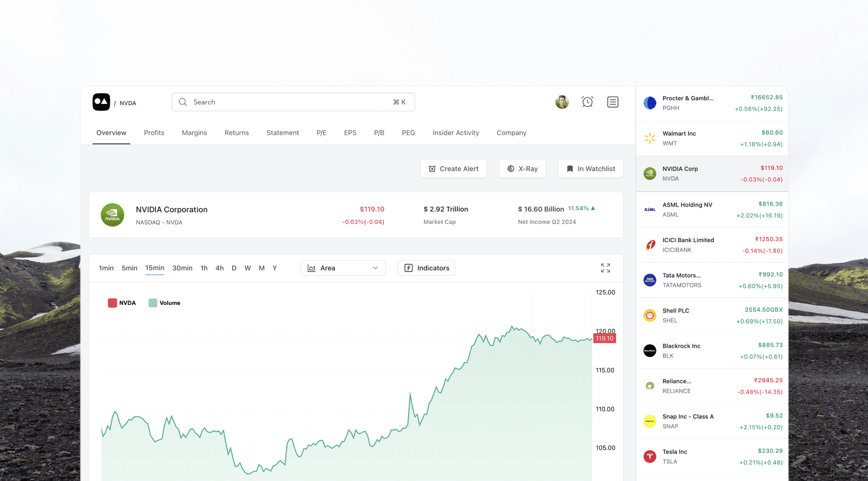This screenshot has width=868, height=481.
Task: Select the 1h timeframe
Action: click(x=204, y=268)
